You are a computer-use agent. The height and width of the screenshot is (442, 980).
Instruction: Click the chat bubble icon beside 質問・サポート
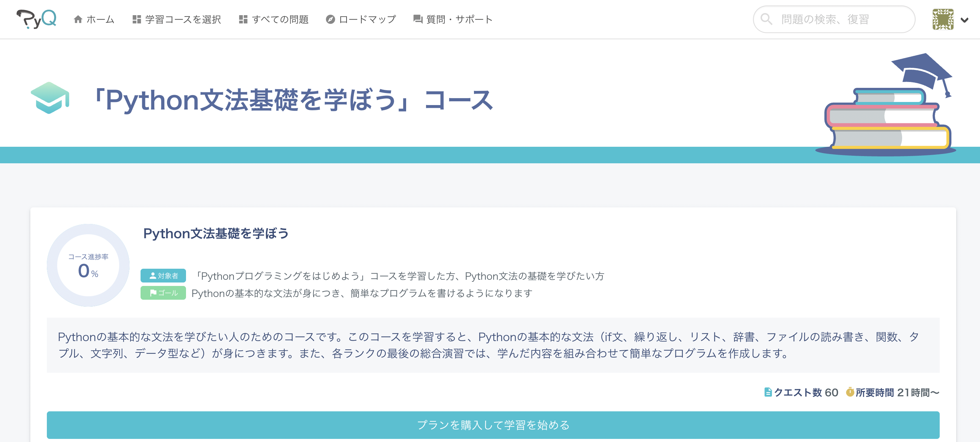pyautogui.click(x=418, y=19)
